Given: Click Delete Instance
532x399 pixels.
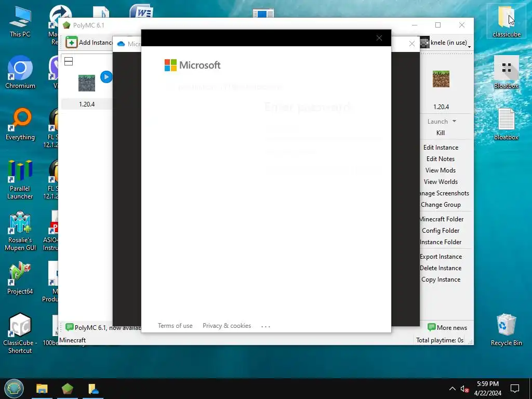Looking at the screenshot, I should (x=441, y=268).
